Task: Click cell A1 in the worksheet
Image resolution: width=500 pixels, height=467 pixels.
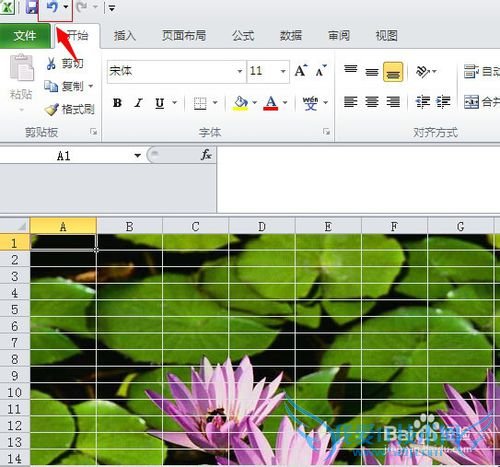Action: (x=63, y=242)
